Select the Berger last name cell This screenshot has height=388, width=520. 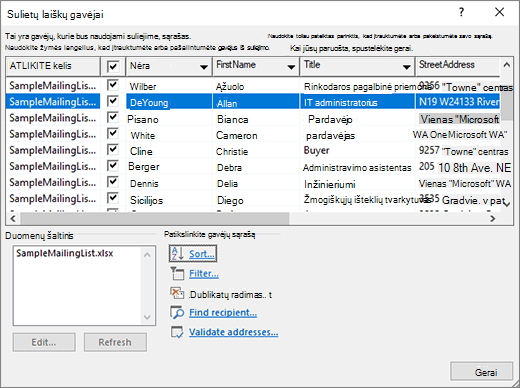[169, 167]
